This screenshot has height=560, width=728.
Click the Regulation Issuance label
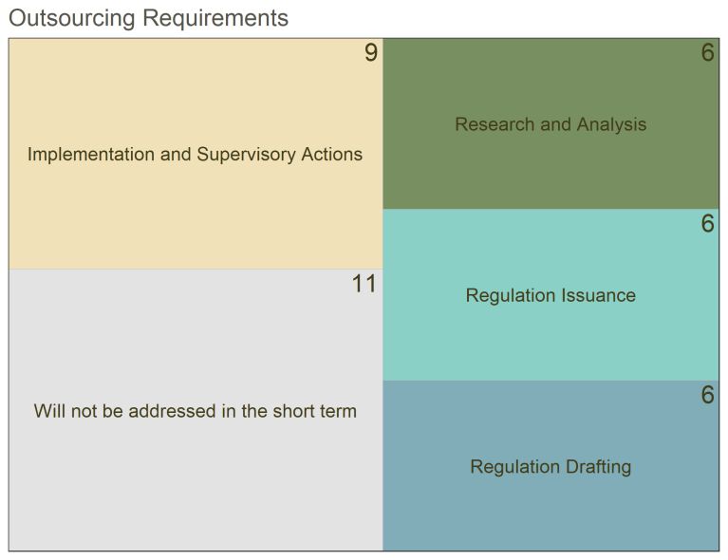[551, 296]
